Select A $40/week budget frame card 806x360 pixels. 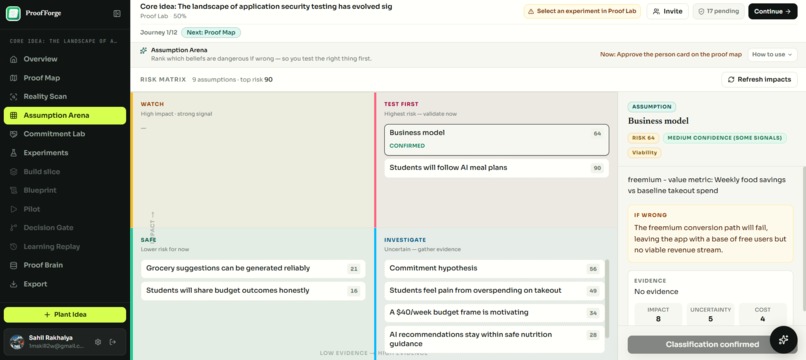point(494,313)
